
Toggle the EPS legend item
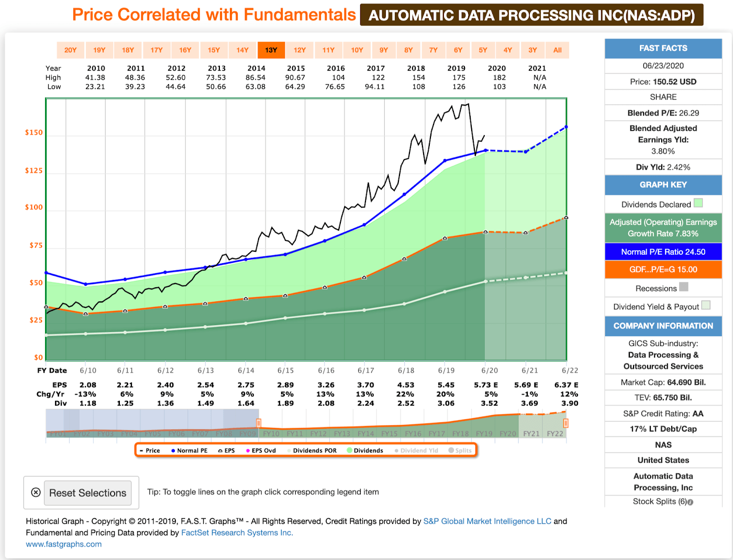pyautogui.click(x=226, y=451)
